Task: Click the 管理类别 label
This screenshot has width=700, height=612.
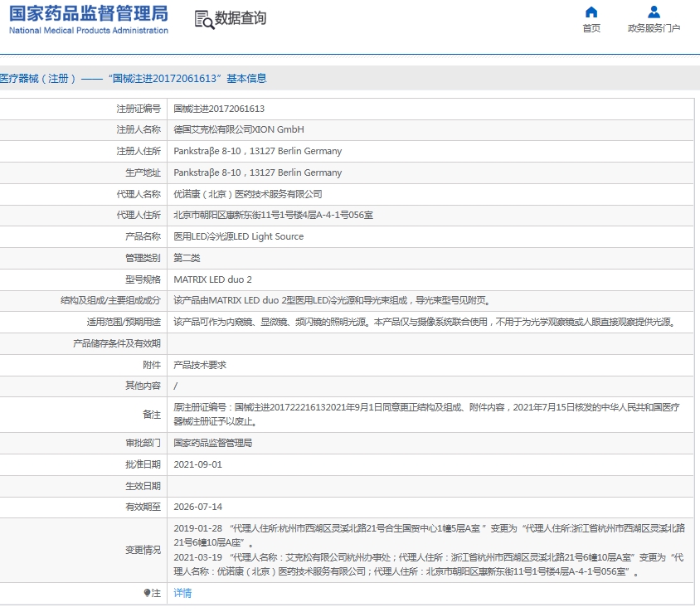Action: coord(143,258)
